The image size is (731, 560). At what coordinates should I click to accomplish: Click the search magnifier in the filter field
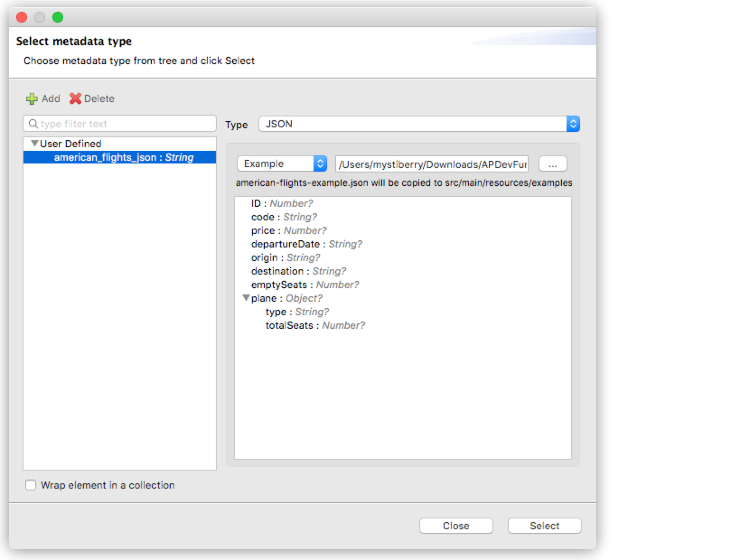(x=32, y=123)
